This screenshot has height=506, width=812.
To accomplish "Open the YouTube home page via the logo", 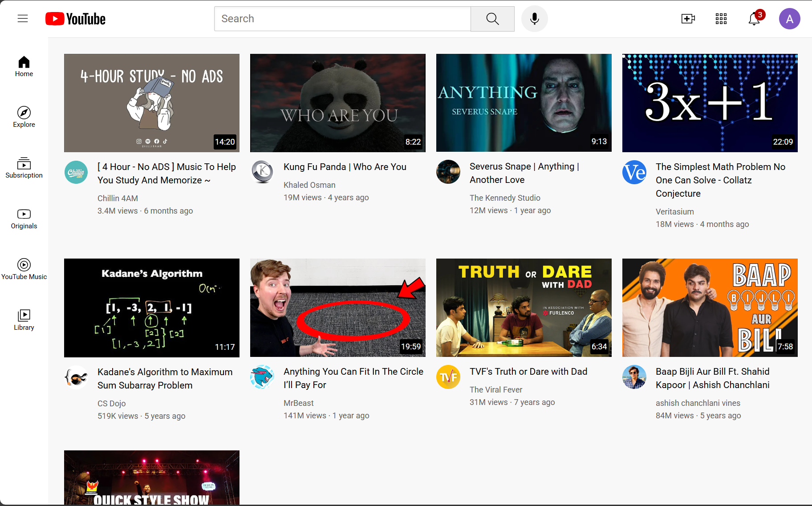I will coord(75,18).
